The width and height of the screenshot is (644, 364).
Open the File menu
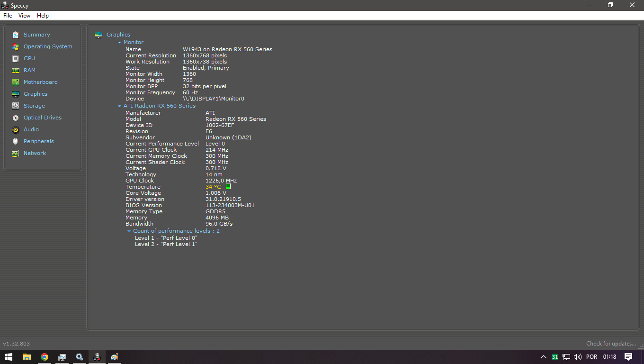point(8,16)
